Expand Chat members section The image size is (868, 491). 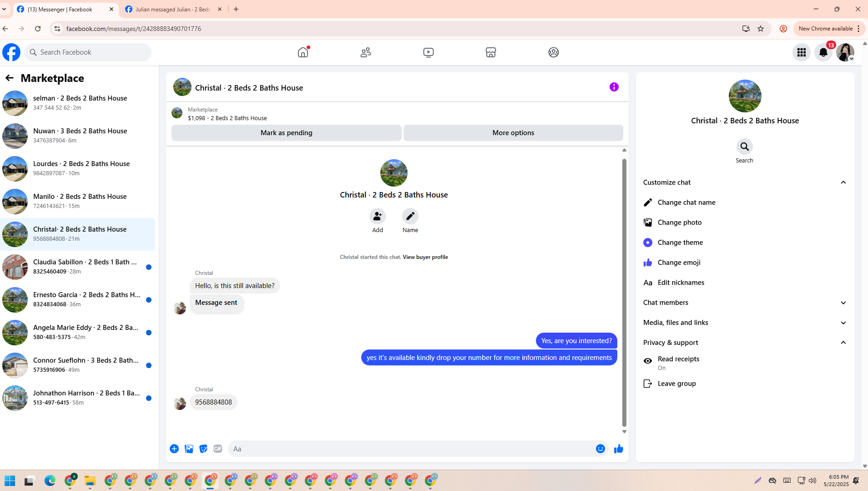pyautogui.click(x=745, y=303)
